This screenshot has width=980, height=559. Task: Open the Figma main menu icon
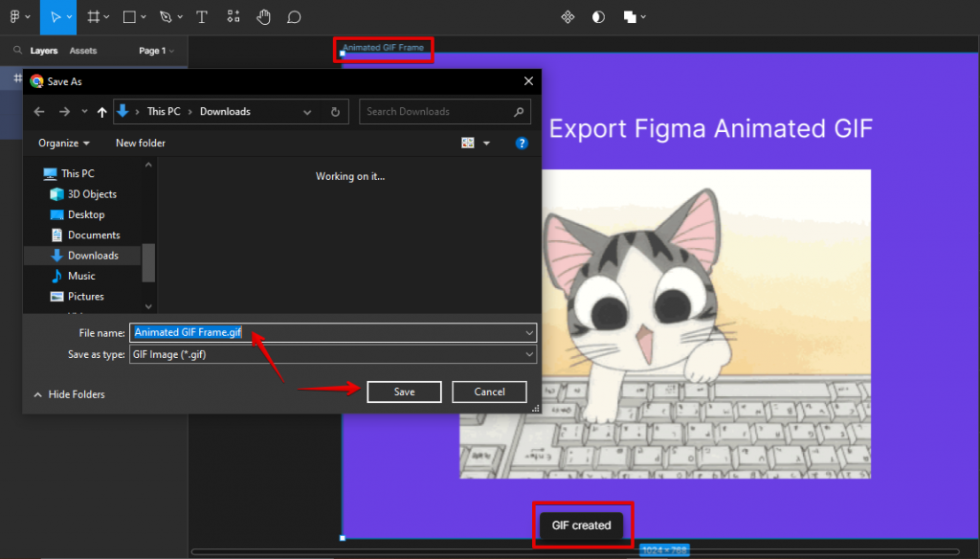(x=15, y=17)
